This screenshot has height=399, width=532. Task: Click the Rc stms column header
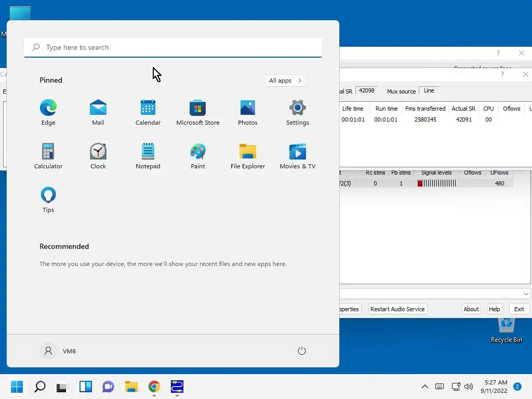[x=375, y=172]
